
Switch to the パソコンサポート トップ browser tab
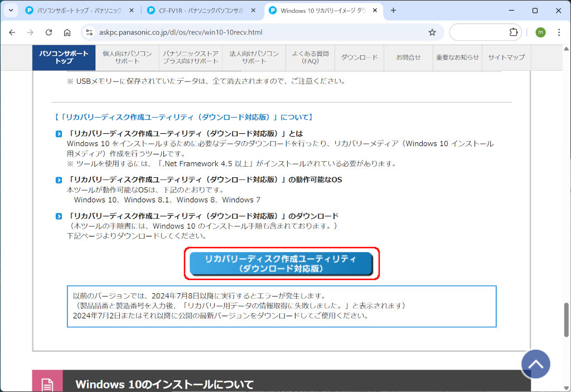pos(79,11)
